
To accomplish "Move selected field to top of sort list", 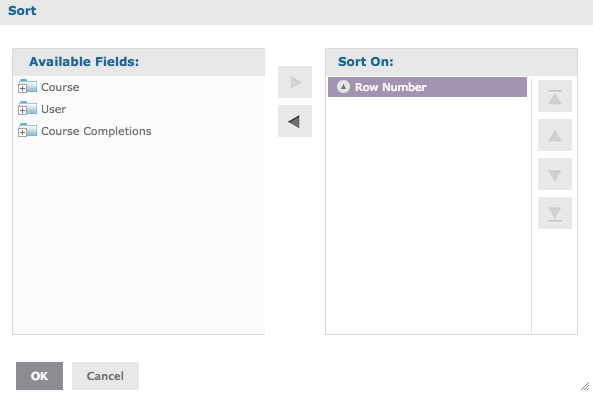I will point(555,96).
